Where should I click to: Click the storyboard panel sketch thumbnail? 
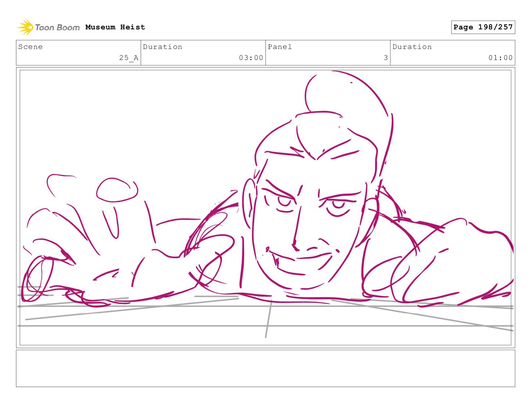click(265, 208)
